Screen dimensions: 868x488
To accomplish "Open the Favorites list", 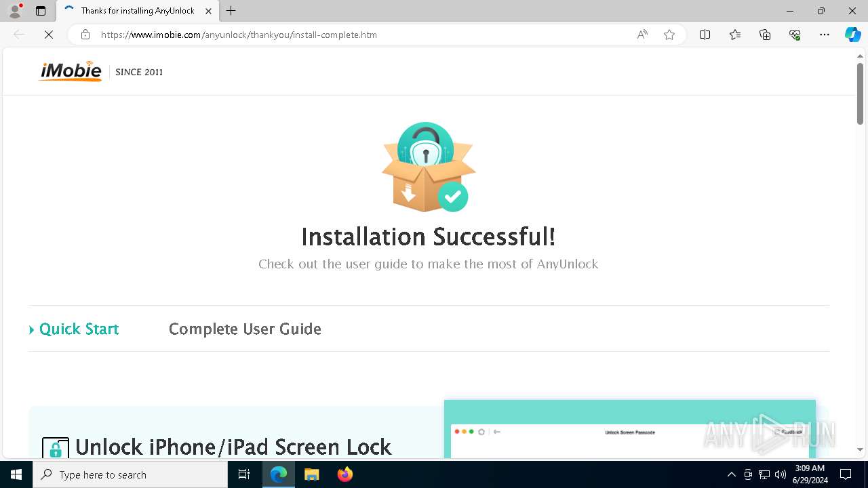I will 735,35.
